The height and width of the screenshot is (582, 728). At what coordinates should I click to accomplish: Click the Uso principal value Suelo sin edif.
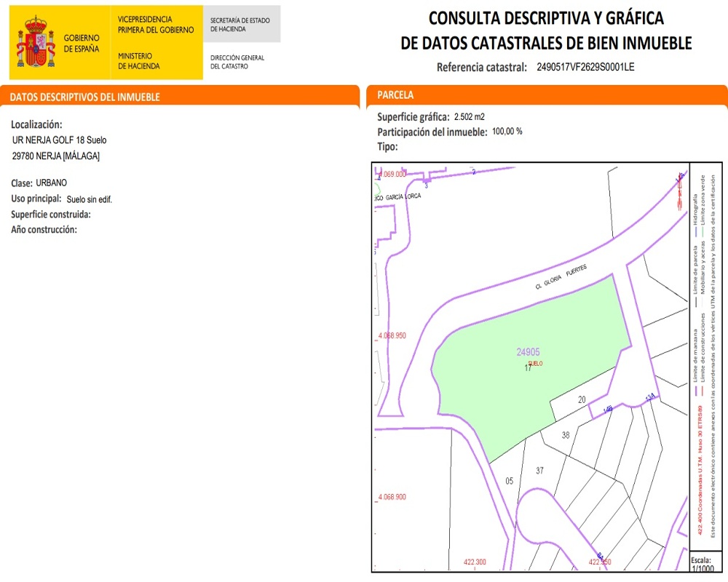click(89, 199)
